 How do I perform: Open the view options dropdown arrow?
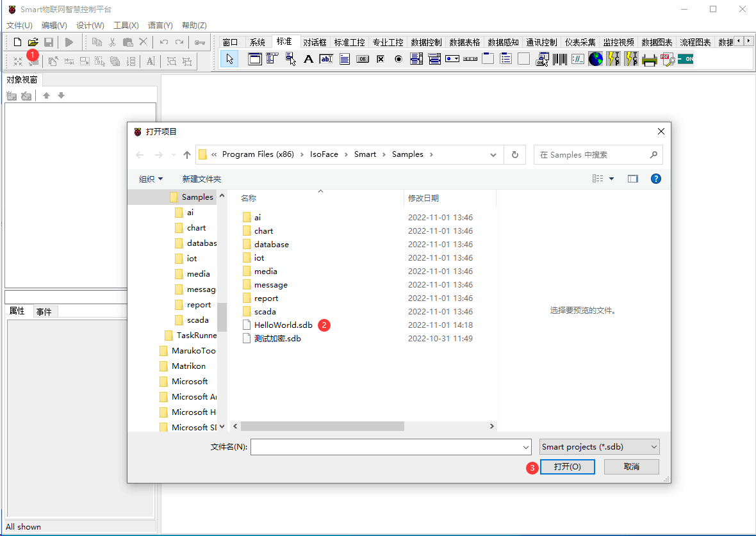(x=611, y=179)
